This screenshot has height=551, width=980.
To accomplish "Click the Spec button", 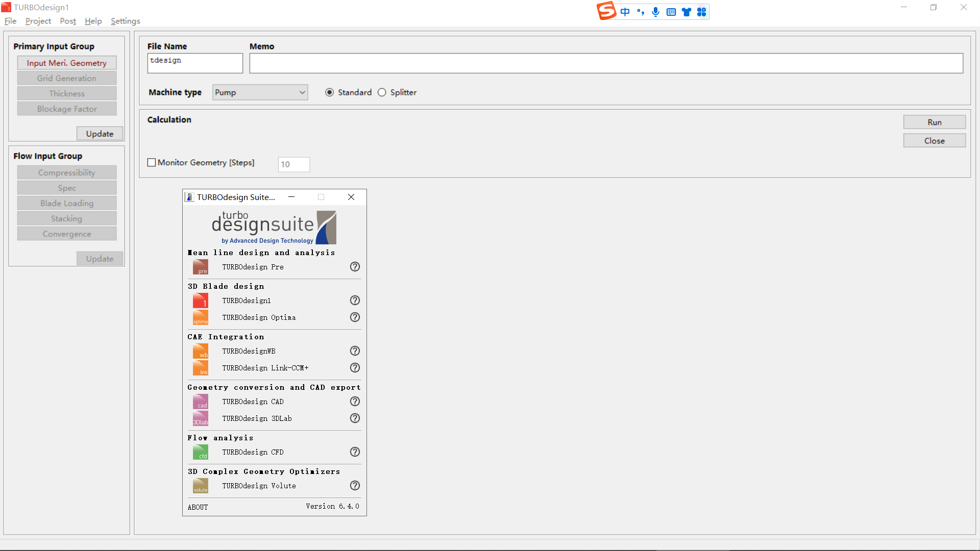I will click(x=67, y=188).
